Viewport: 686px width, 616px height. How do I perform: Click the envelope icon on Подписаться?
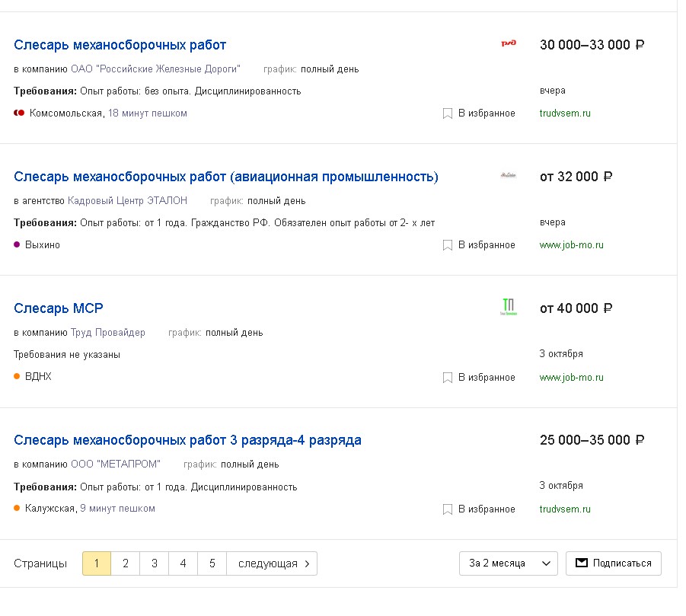point(582,563)
